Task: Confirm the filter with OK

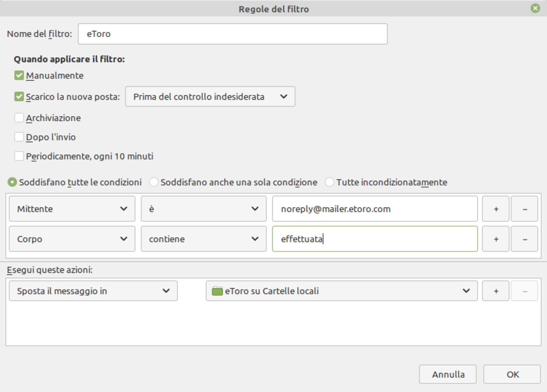Action: click(512, 374)
